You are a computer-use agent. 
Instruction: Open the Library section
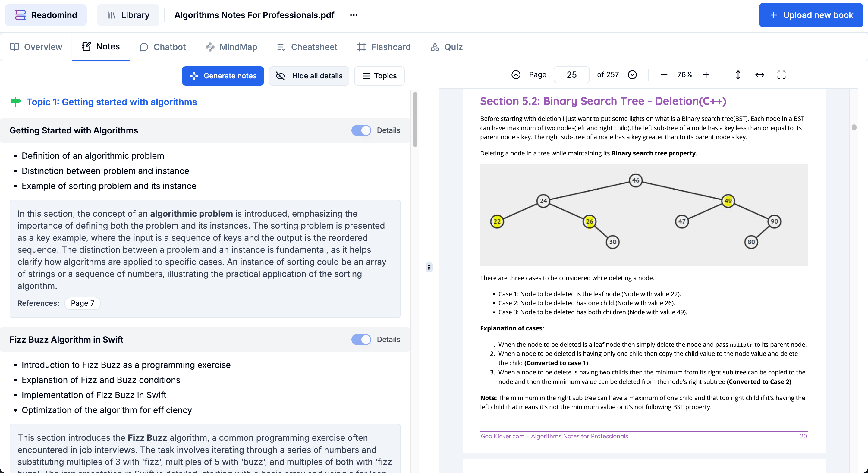click(128, 15)
